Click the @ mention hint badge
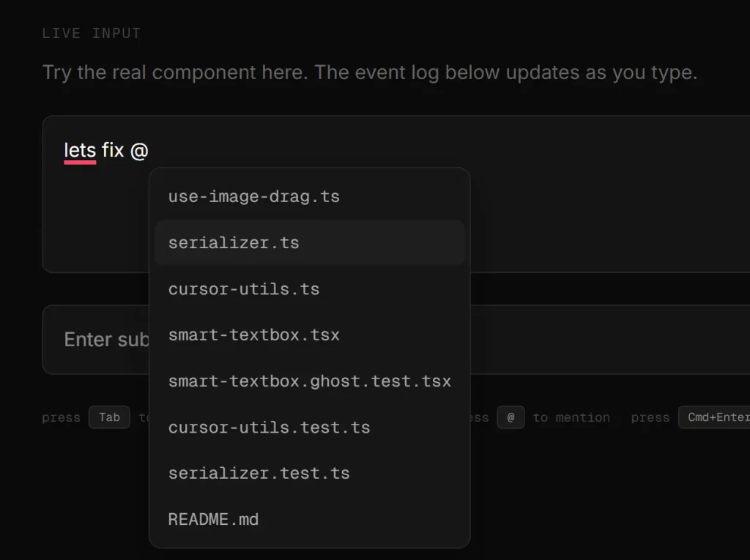750x560 pixels. click(x=510, y=417)
